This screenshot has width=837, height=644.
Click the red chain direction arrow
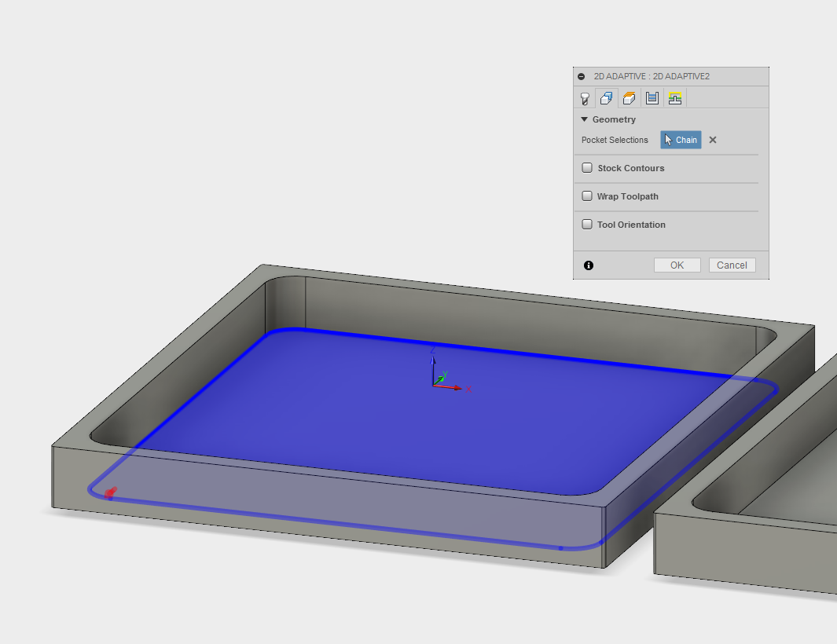coord(111,493)
